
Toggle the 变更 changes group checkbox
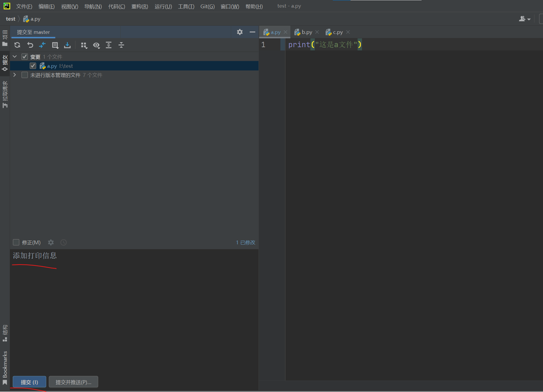click(x=25, y=57)
